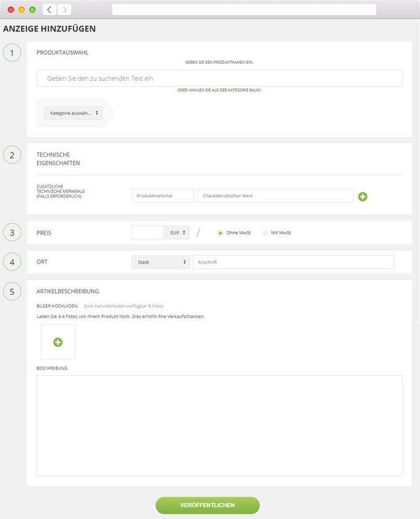Expand the Stadt city dropdown
This screenshot has width=420, height=519.
tap(161, 262)
